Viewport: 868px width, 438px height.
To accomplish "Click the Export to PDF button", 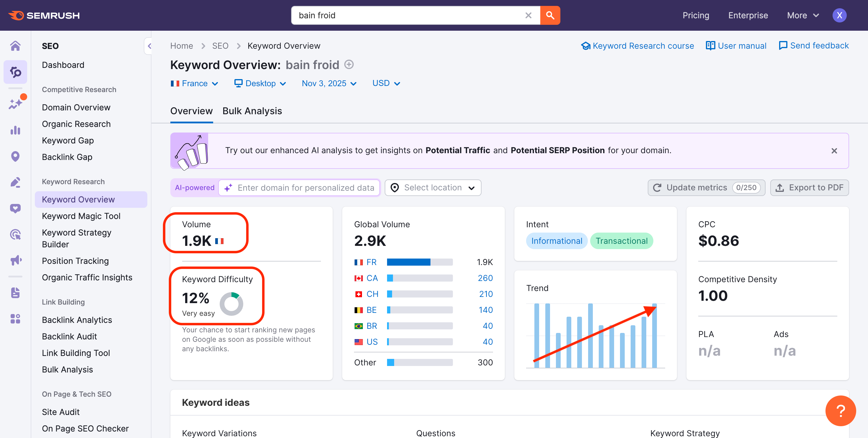I will (x=809, y=188).
